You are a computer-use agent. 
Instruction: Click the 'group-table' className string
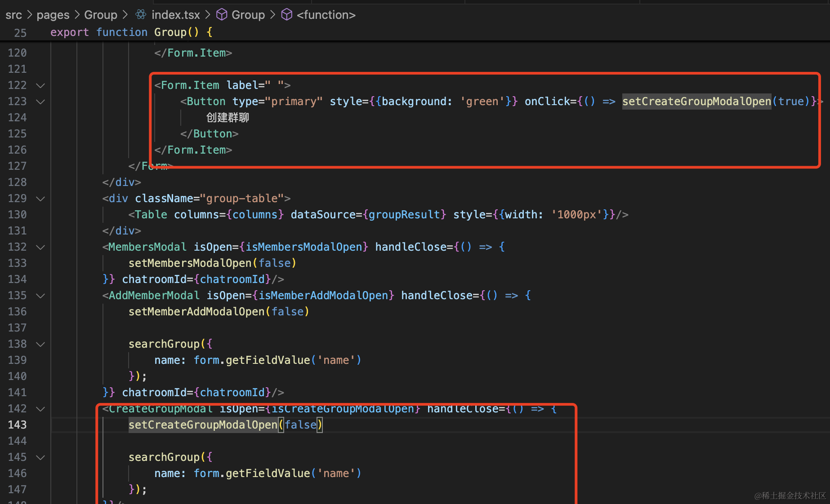[x=242, y=199]
